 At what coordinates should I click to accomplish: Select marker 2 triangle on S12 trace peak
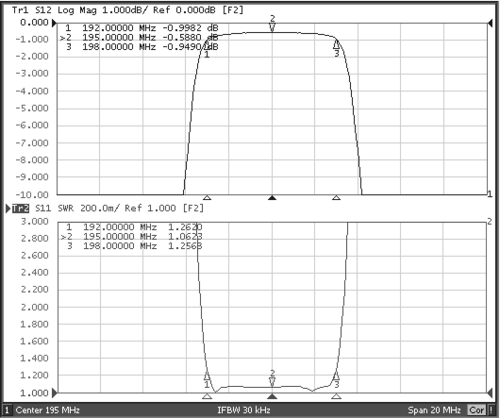[272, 27]
